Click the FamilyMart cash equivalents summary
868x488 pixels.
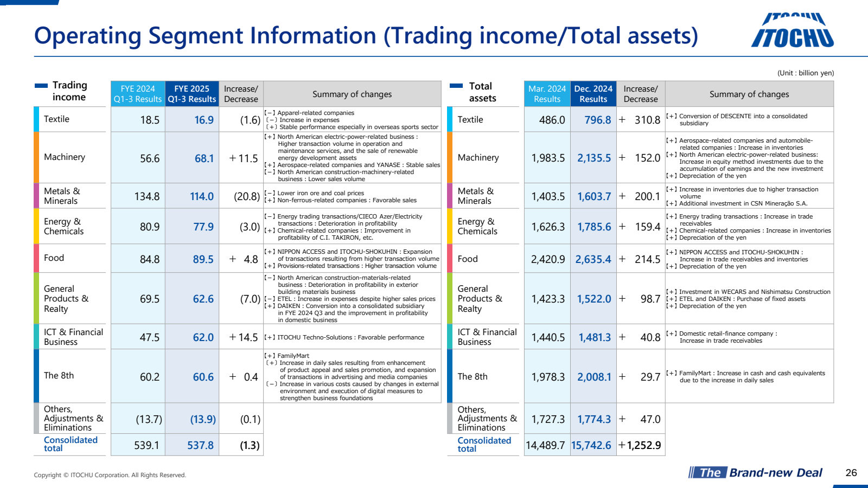[746, 376]
